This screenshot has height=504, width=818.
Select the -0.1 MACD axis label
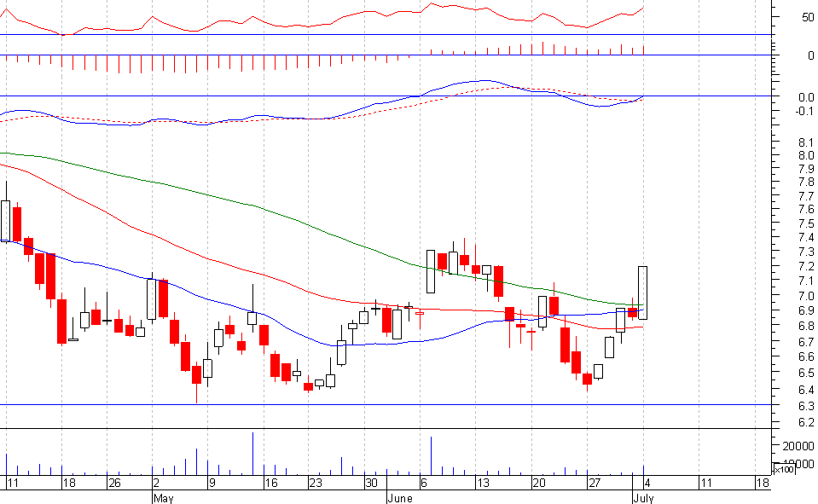click(804, 111)
